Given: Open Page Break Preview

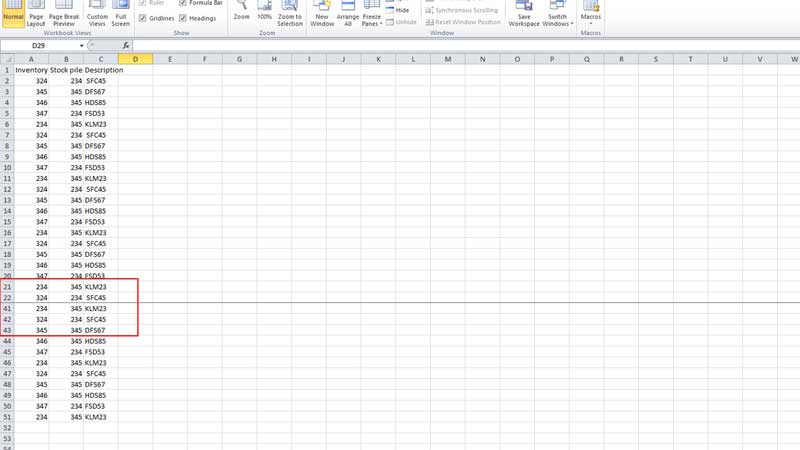Looking at the screenshot, I should [64, 13].
